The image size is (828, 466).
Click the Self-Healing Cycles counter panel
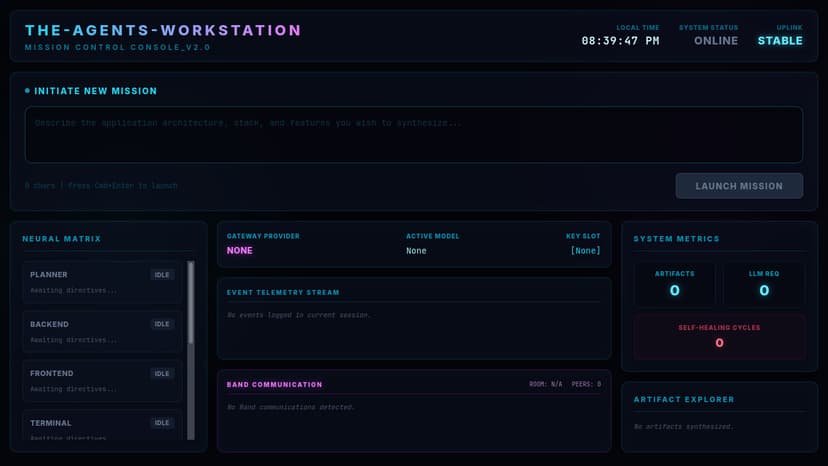[x=719, y=337]
